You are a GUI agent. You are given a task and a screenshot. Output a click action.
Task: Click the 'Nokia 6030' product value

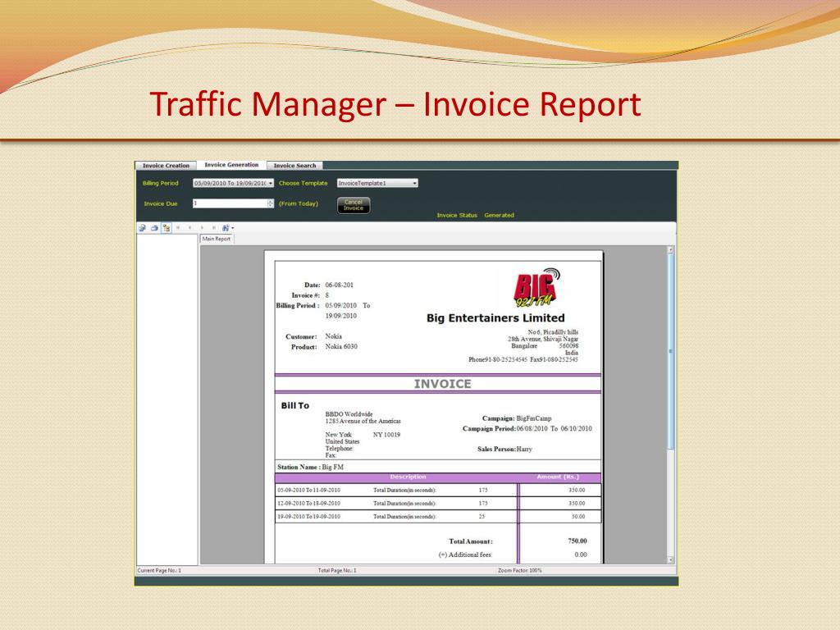tap(341, 347)
